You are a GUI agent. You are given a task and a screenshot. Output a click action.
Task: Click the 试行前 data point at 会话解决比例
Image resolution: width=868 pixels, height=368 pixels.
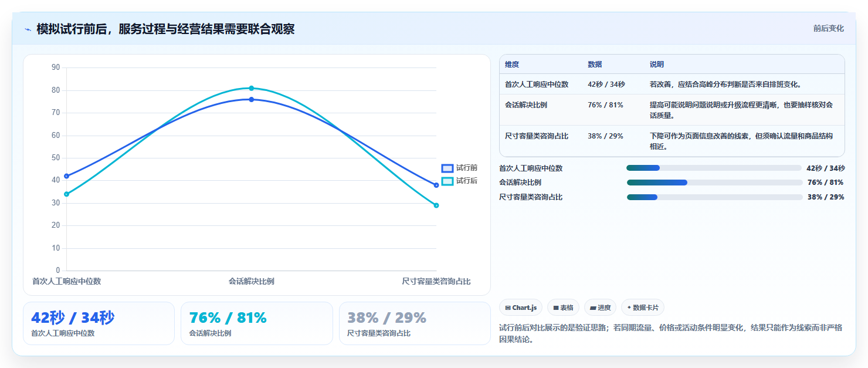point(252,100)
